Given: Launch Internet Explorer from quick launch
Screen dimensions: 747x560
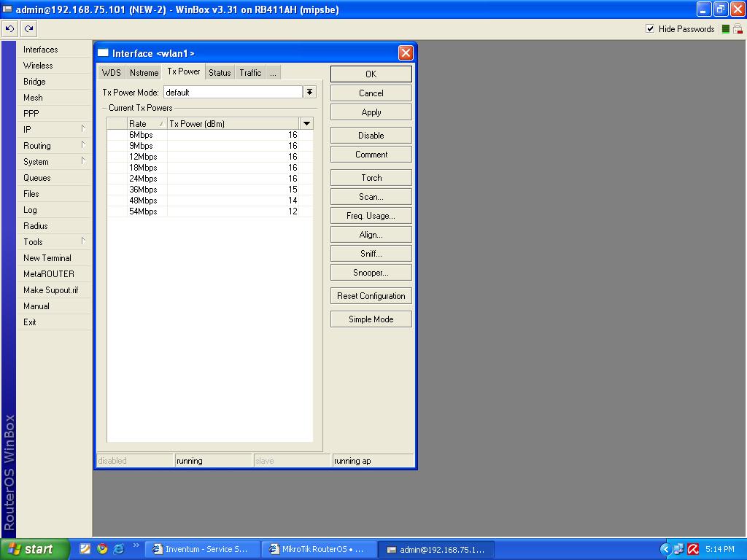Looking at the screenshot, I should pyautogui.click(x=119, y=549).
